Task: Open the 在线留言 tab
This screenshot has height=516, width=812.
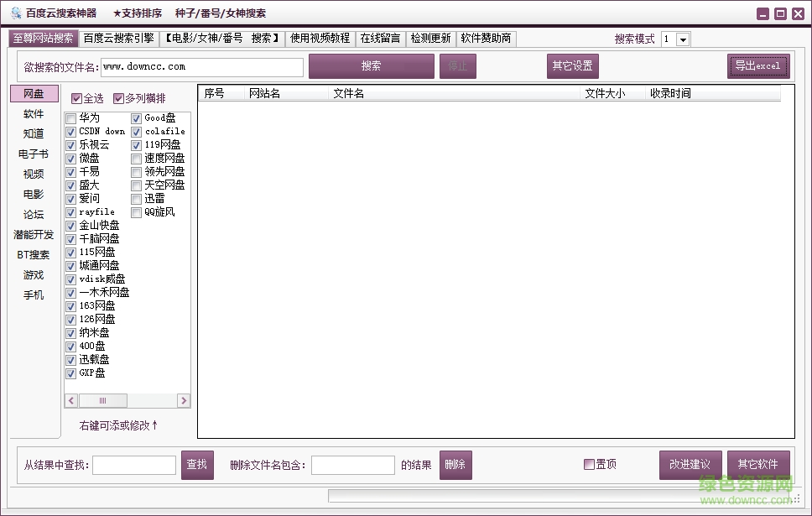Action: 382,39
